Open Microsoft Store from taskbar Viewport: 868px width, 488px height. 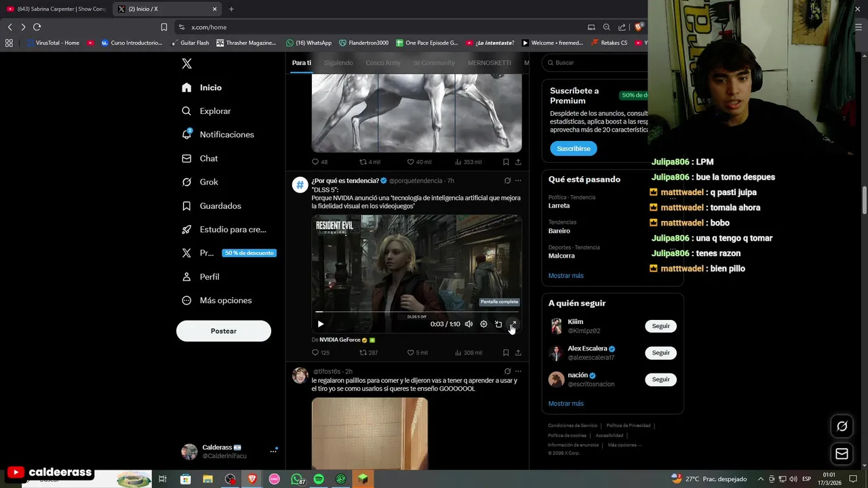coord(185,479)
